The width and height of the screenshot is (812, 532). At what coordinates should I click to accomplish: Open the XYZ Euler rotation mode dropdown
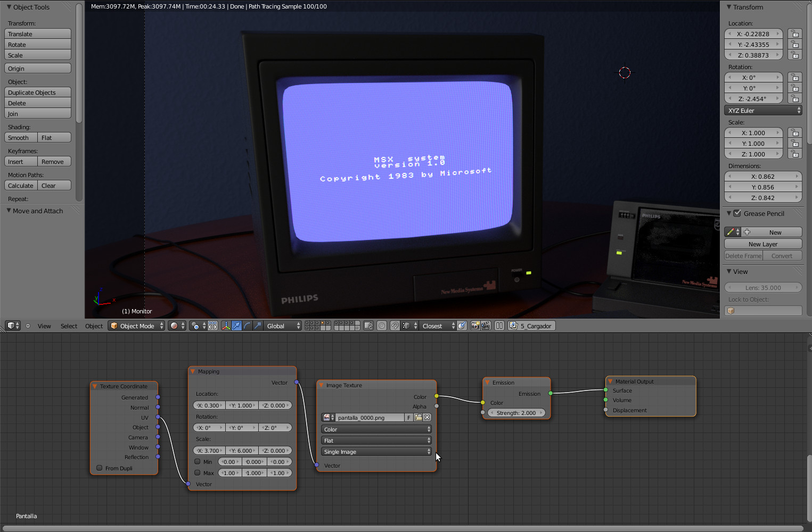764,111
